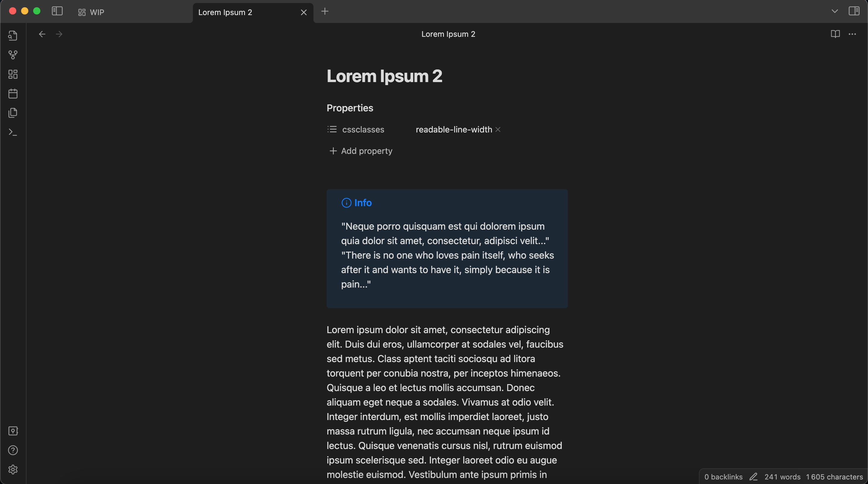Open the command palette icon
The width and height of the screenshot is (868, 484).
[13, 132]
